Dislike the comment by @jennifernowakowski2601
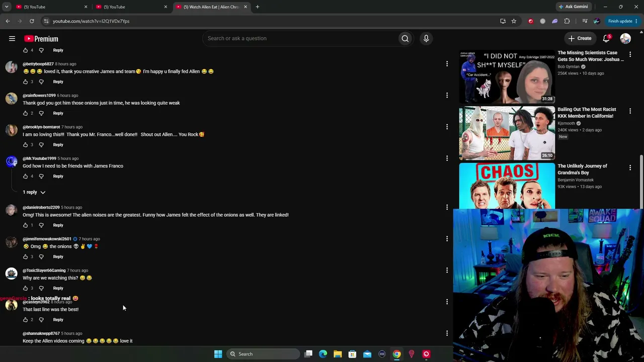The height and width of the screenshot is (362, 644). pyautogui.click(x=41, y=256)
